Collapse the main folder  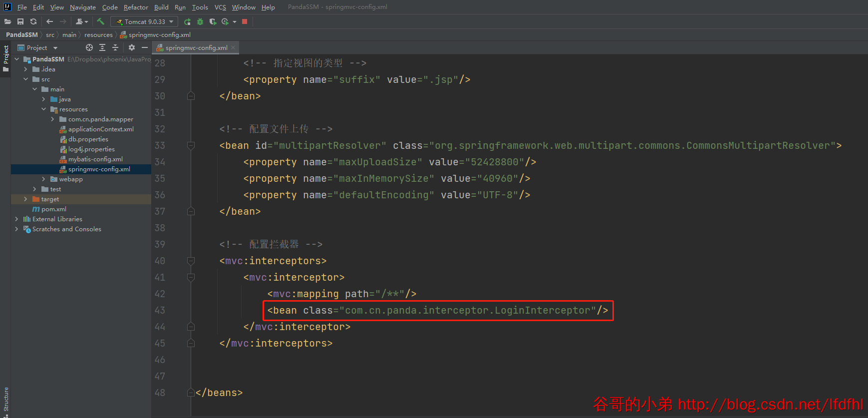pyautogui.click(x=34, y=89)
